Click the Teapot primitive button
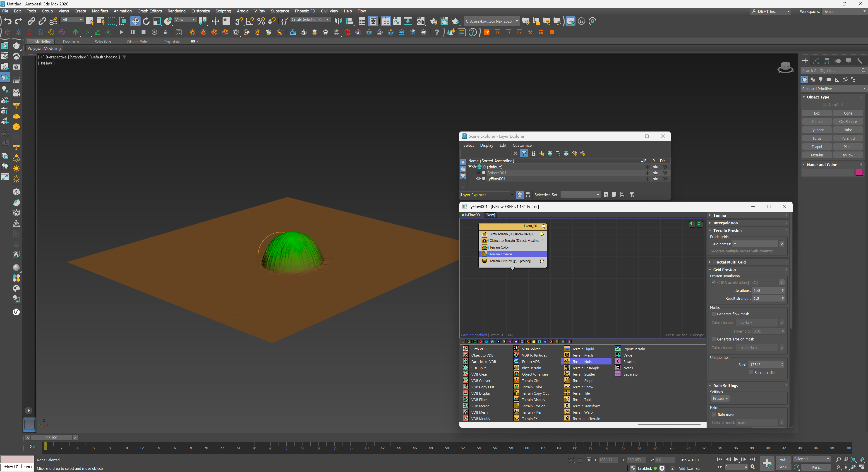The width and height of the screenshot is (868, 472). coord(817,147)
